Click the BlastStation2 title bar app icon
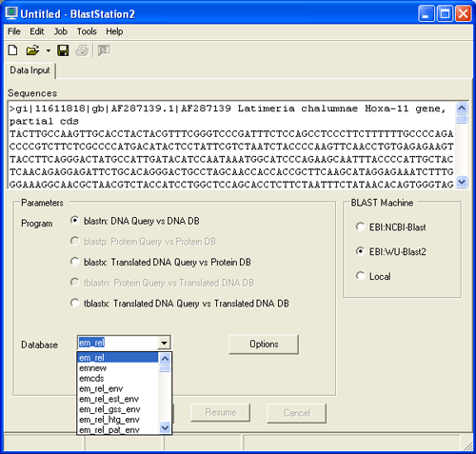476x454 pixels. click(11, 13)
